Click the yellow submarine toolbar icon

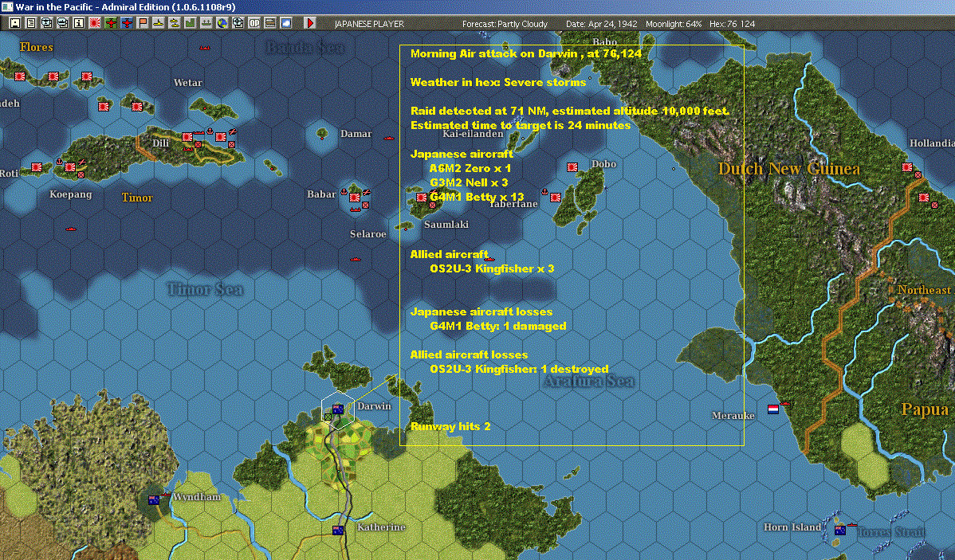point(175,23)
